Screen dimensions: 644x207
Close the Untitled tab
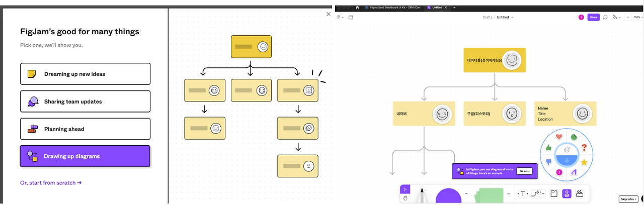tap(446, 8)
